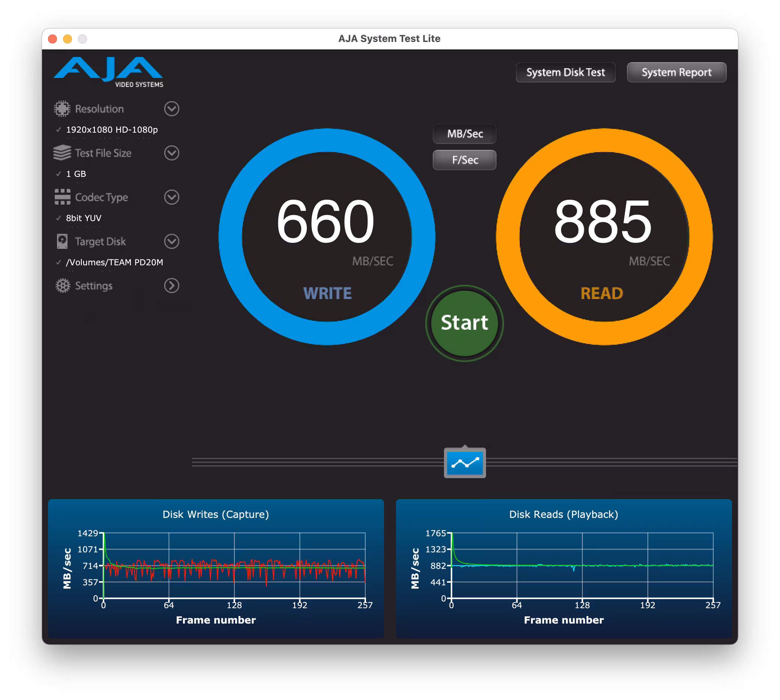Screen dimensions: 780x700
Task: Switch units to MB/Sec
Action: (x=465, y=134)
